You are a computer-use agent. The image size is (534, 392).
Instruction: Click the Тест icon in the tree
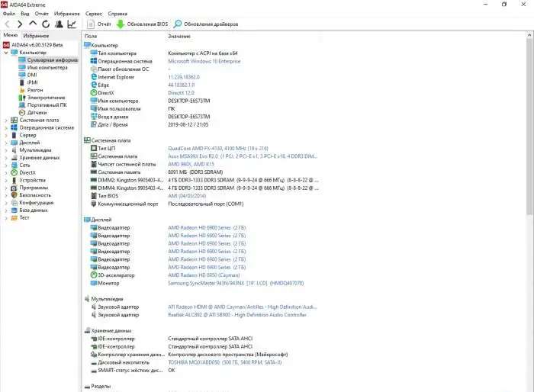(x=14, y=217)
